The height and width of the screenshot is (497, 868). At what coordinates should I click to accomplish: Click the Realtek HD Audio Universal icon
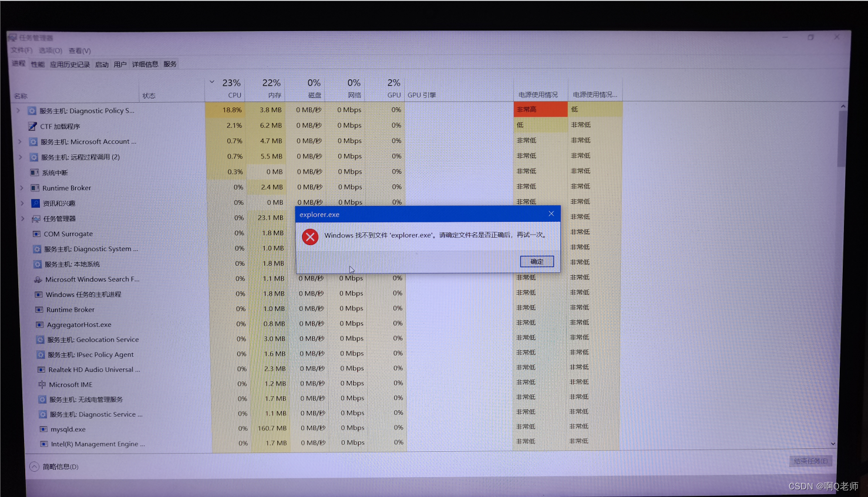pos(42,370)
